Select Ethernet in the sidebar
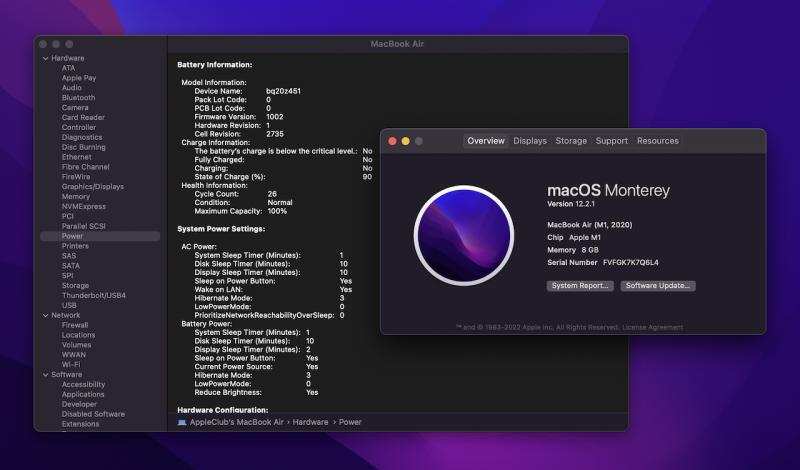 pyautogui.click(x=77, y=157)
